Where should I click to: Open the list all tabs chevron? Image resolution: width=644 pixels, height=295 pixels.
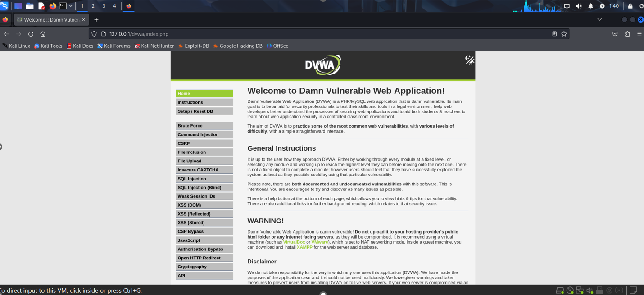(x=599, y=20)
